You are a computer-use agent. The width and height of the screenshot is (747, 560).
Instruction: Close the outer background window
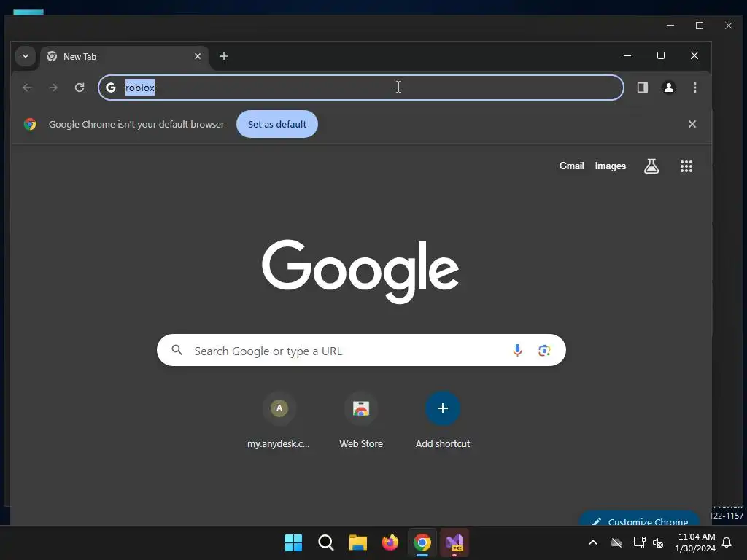(x=729, y=26)
